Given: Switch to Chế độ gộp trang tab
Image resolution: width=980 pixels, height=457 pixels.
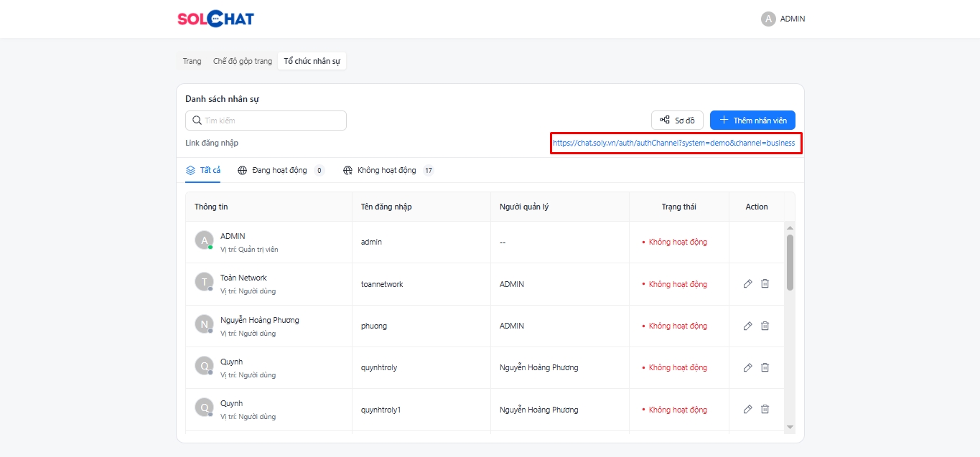Looking at the screenshot, I should [x=243, y=61].
